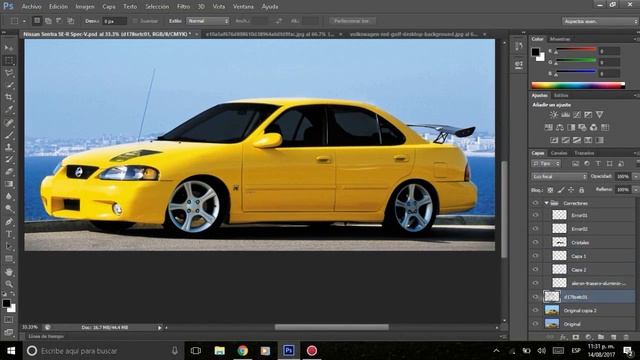
Task: Delete layer with the trash icon
Action: point(626,337)
